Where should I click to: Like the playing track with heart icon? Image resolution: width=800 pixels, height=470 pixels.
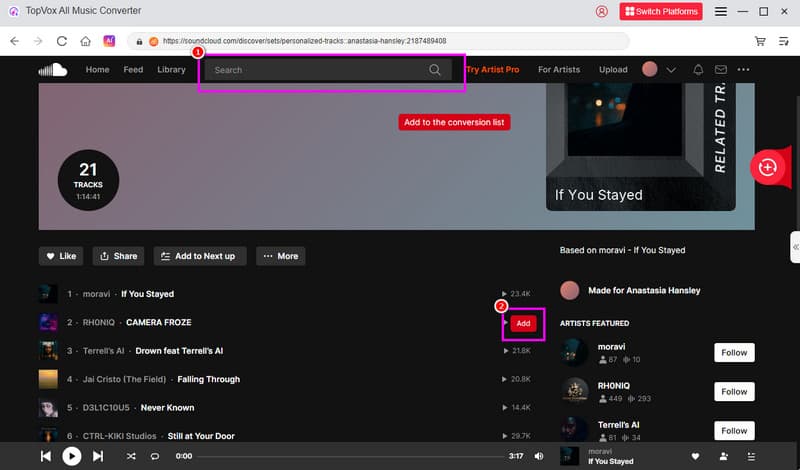click(695, 456)
